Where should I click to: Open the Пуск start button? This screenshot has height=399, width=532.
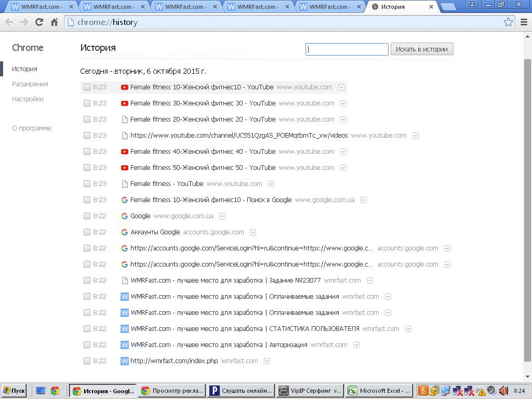14,391
